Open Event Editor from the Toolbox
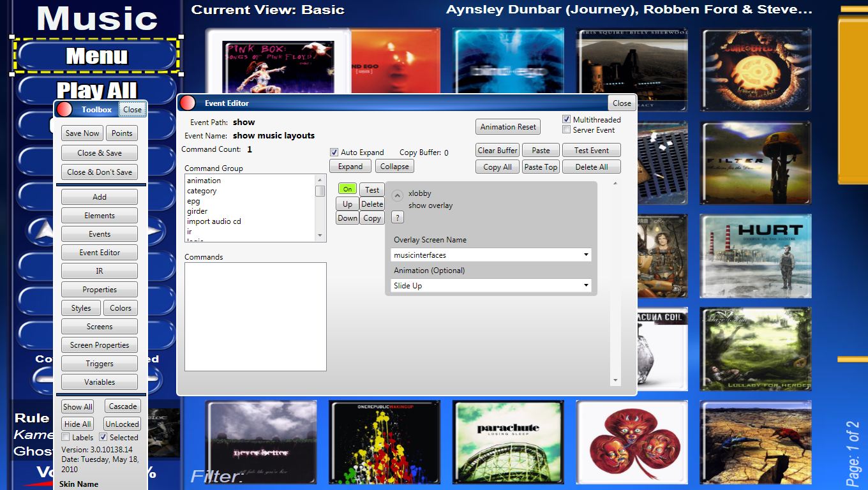The height and width of the screenshot is (490, 868). (100, 253)
